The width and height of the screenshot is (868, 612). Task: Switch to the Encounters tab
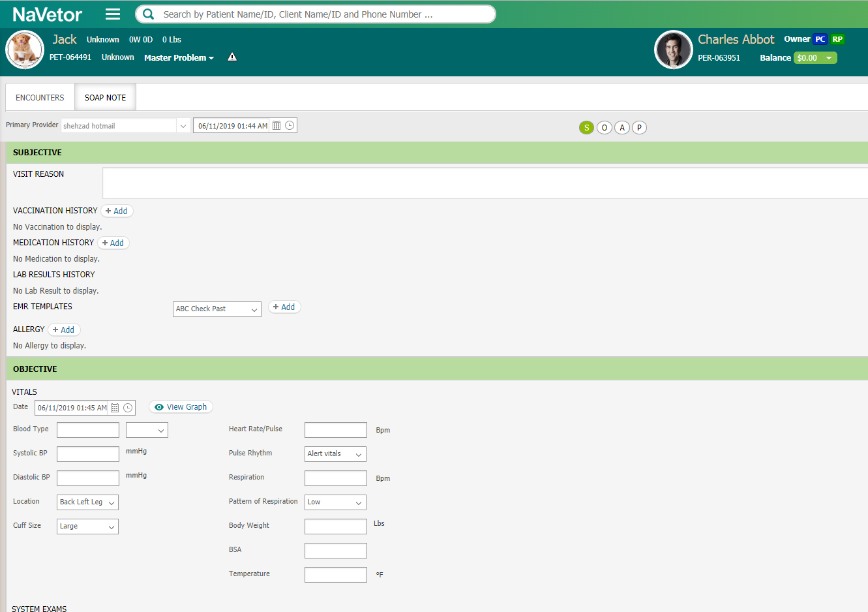pos(40,98)
